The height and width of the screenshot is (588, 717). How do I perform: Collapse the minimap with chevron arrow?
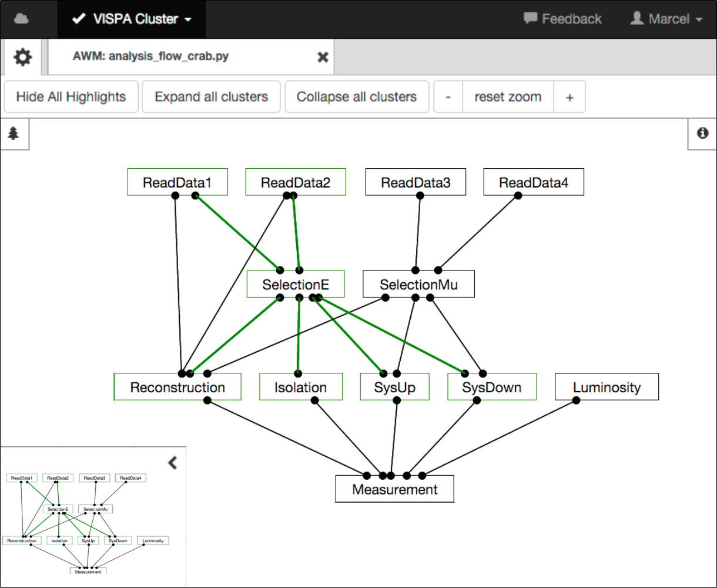(x=172, y=463)
